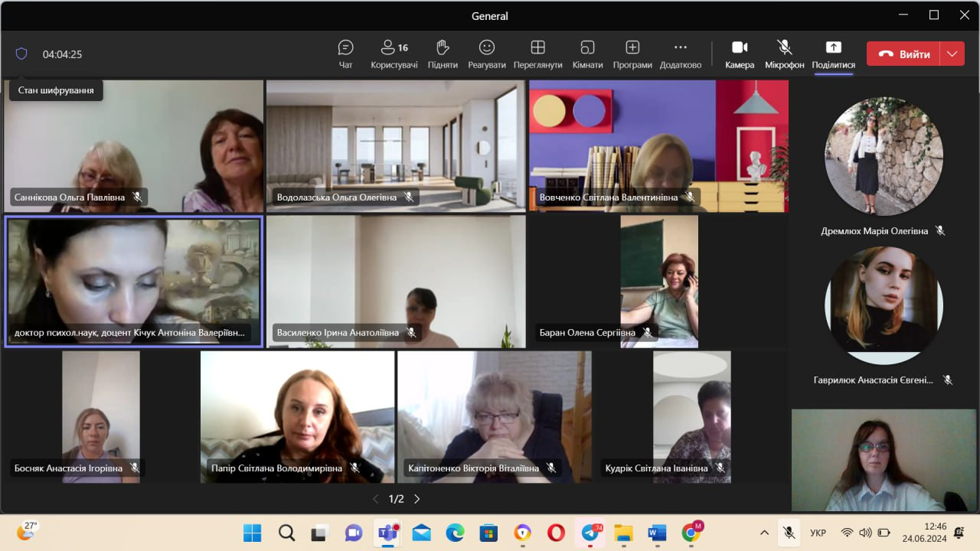This screenshot has height=551, width=980.
Task: Go to previous page of participants
Action: pyautogui.click(x=375, y=499)
